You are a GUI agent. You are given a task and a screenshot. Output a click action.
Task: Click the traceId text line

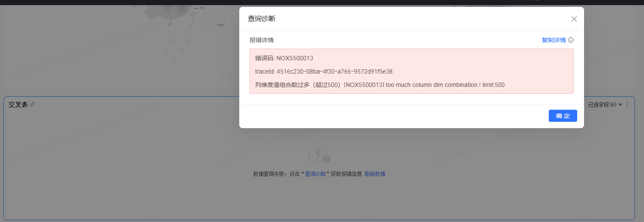tap(323, 71)
